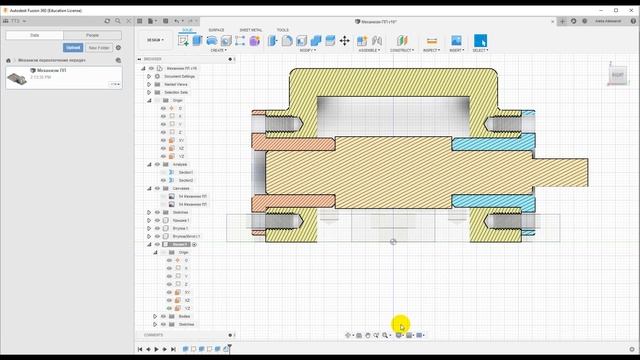This screenshot has width=640, height=360.
Task: Open the CREATE menu dropdown
Action: point(218,50)
